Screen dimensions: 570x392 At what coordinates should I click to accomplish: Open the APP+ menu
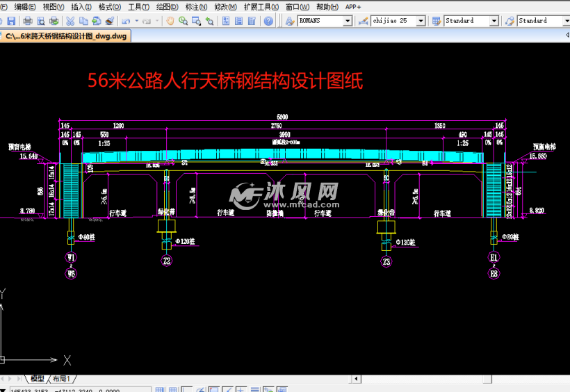pos(353,7)
